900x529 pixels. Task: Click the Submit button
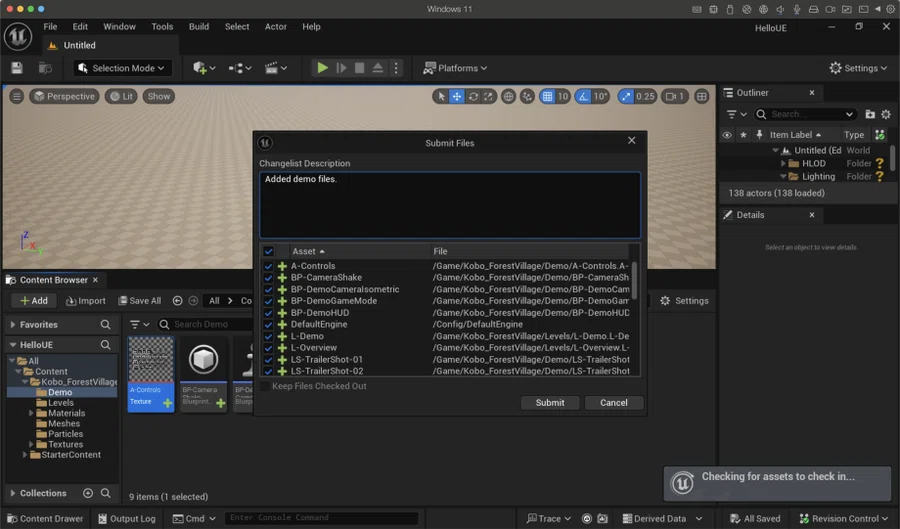click(x=550, y=403)
